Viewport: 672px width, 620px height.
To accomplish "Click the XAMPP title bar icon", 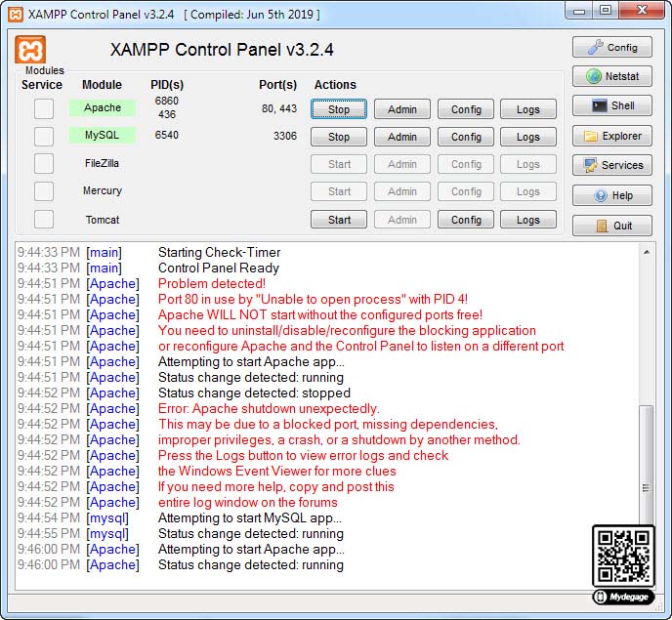I will pyautogui.click(x=16, y=14).
